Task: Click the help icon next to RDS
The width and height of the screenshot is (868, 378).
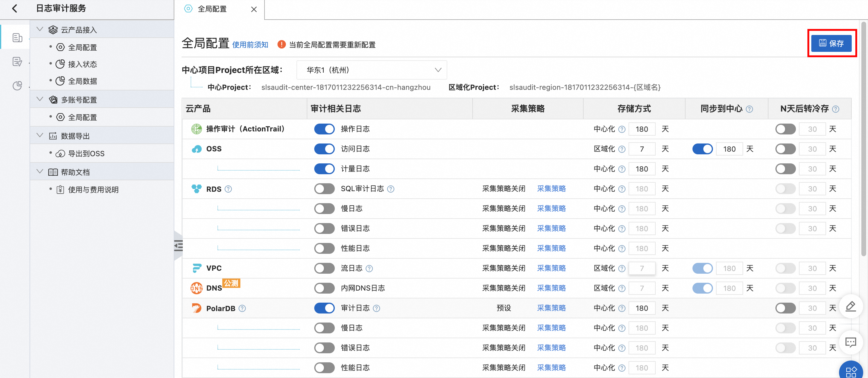Action: coord(228,189)
